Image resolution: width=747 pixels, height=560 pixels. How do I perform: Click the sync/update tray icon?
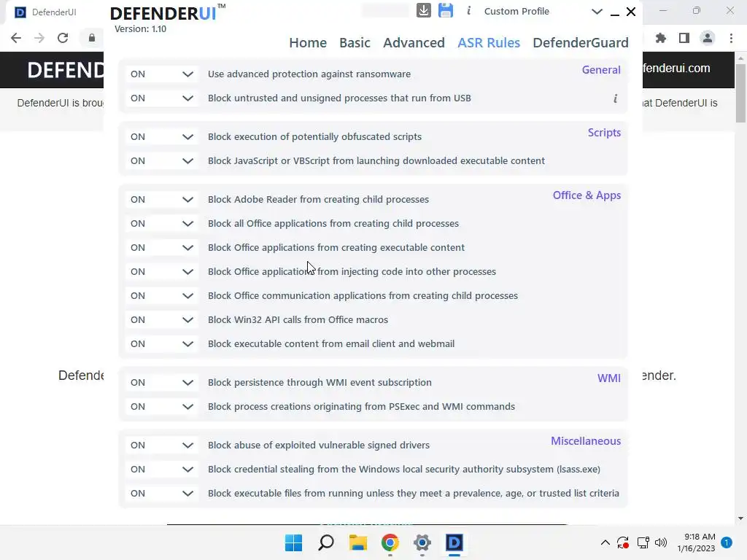tap(623, 542)
